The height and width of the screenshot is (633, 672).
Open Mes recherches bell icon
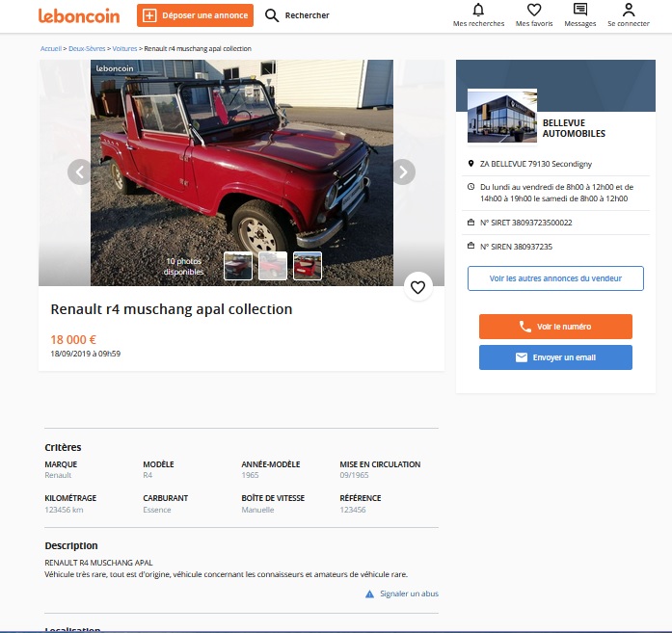point(478,10)
